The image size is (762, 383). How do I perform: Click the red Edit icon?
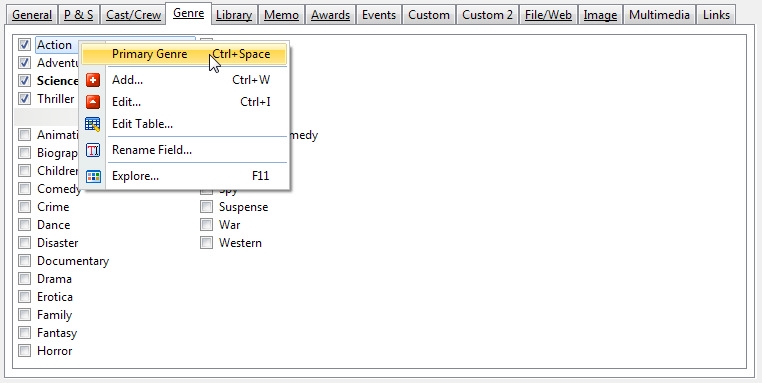[93, 102]
